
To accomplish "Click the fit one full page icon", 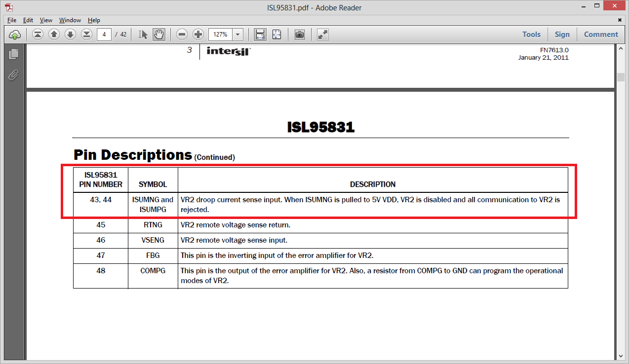I will tap(276, 35).
